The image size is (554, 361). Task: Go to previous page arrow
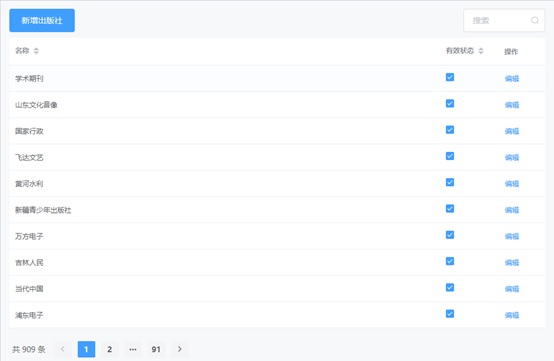pyautogui.click(x=63, y=349)
